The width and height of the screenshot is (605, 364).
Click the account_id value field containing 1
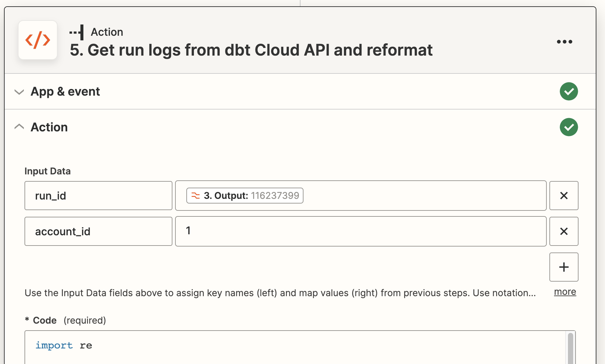pos(360,231)
